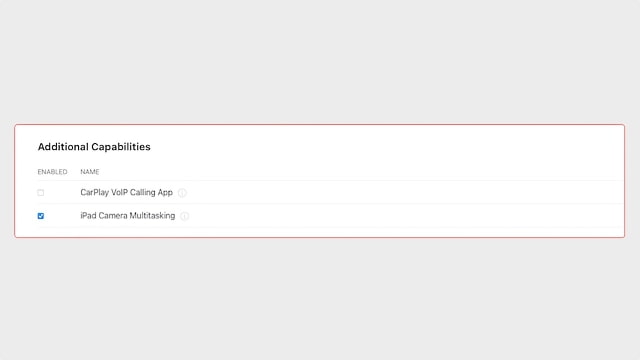Click the iPad Camera Multitasking label
This screenshot has width=640, height=360.
pos(128,216)
